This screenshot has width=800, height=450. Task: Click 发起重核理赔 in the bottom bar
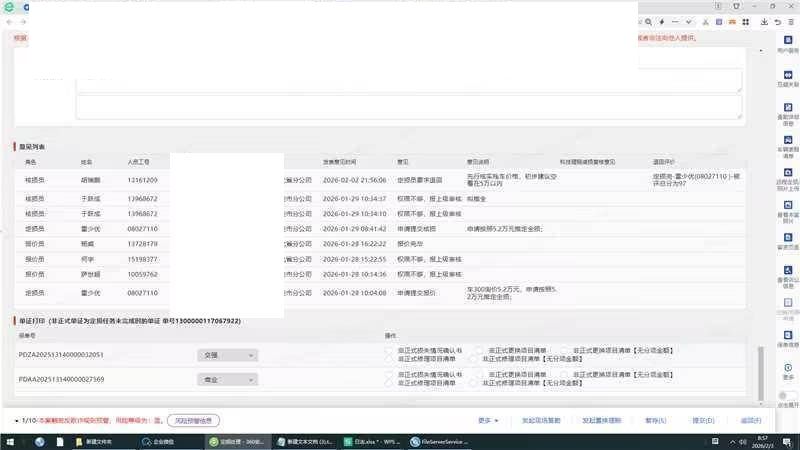(x=600, y=421)
